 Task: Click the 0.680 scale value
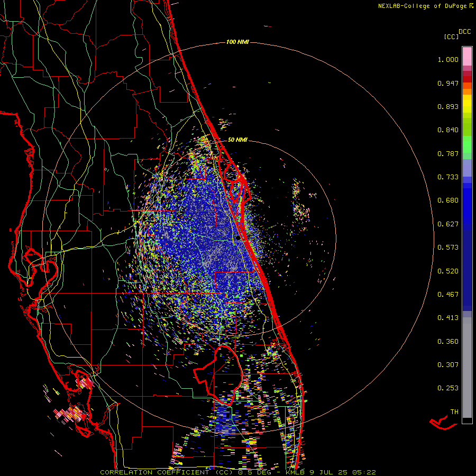pyautogui.click(x=448, y=200)
